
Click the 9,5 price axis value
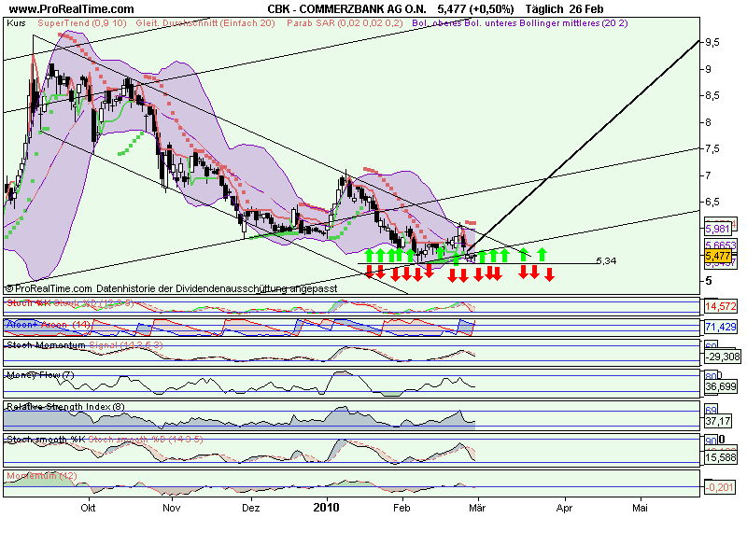[712, 43]
